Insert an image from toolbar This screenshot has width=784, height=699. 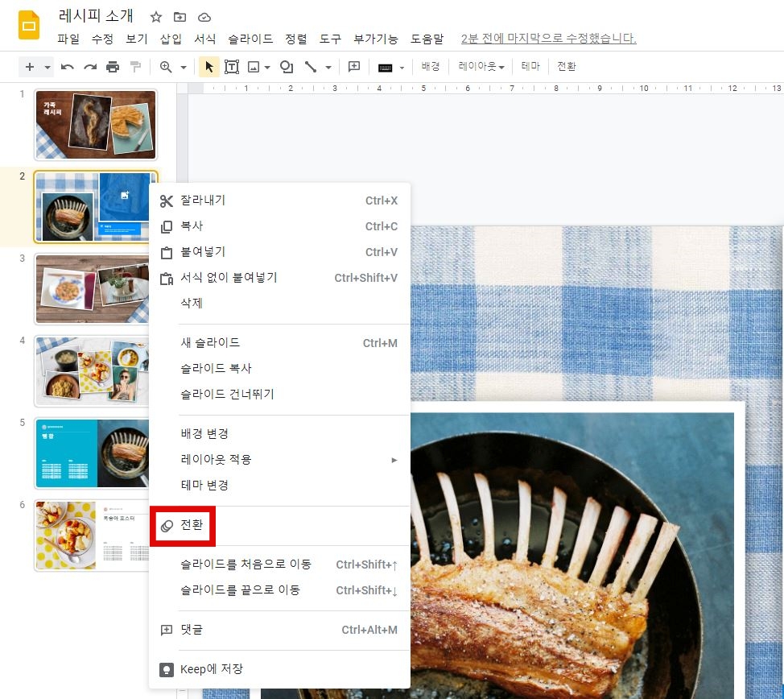(x=254, y=67)
